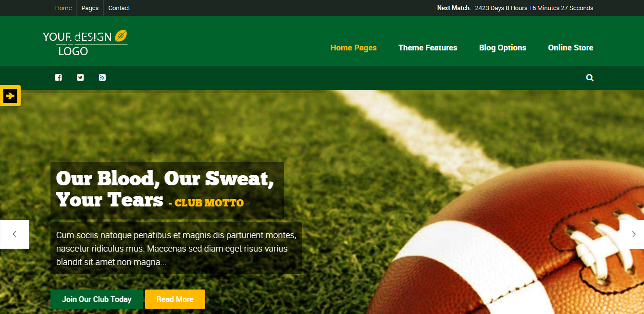
Task: Click the search magnifier icon
Action: coord(590,78)
